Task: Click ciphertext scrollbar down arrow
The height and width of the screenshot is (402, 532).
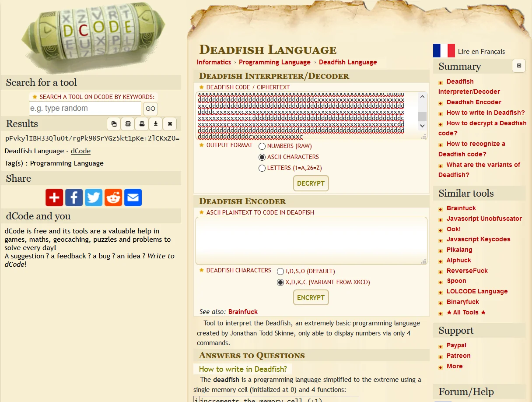Action: (x=422, y=126)
